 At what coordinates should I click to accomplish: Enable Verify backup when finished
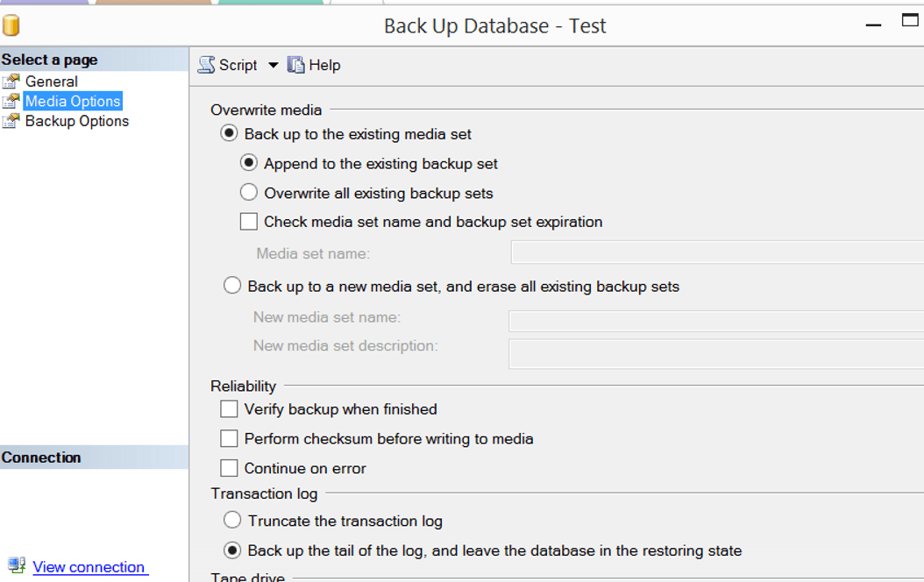tap(229, 408)
